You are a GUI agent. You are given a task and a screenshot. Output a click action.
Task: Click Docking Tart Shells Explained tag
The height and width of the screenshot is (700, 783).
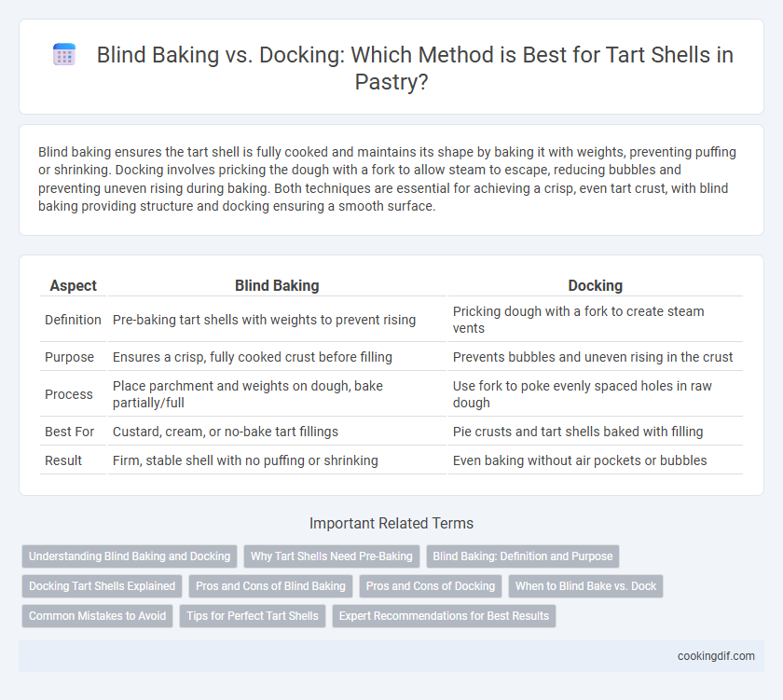click(102, 586)
